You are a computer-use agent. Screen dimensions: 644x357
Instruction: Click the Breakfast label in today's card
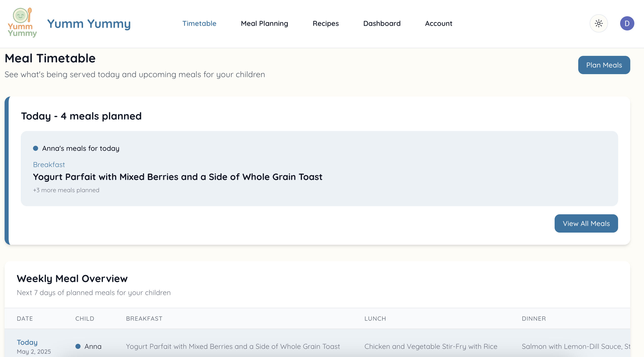coord(49,165)
